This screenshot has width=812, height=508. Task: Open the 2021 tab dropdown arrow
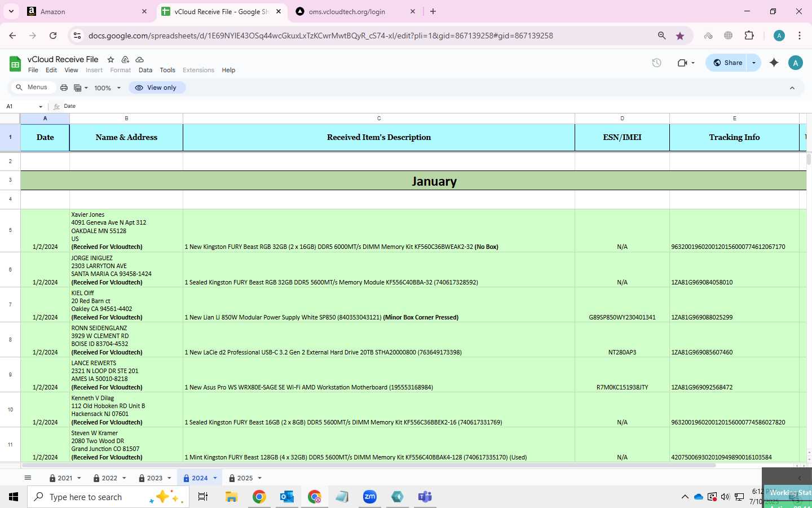pos(79,478)
